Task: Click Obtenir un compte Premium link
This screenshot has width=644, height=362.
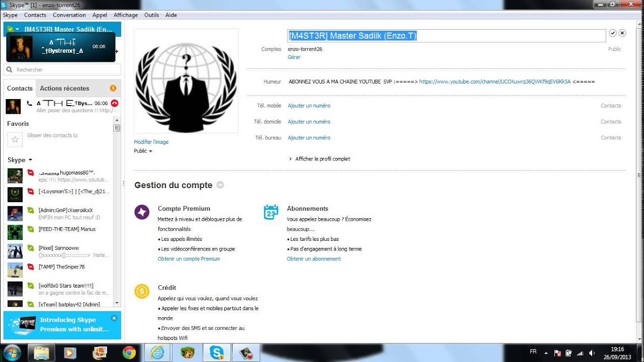Action: 189,259
